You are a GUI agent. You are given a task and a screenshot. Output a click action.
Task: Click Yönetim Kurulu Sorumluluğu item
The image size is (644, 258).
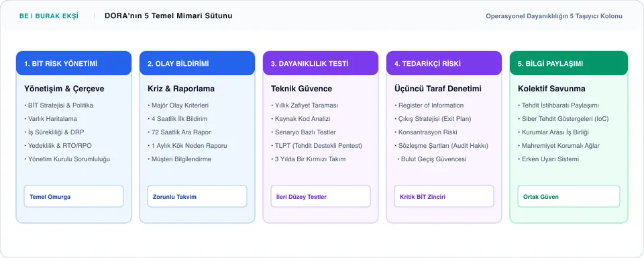click(67, 159)
